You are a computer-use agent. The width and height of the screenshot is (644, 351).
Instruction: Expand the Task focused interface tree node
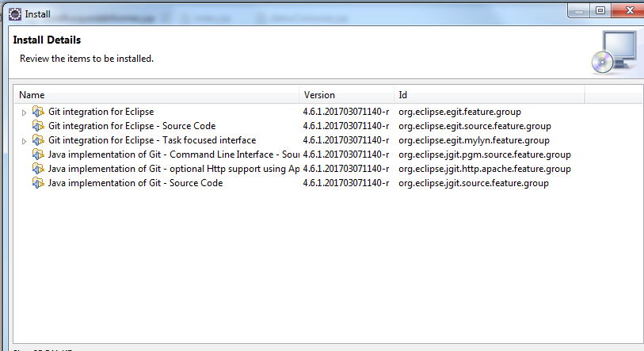click(x=24, y=141)
